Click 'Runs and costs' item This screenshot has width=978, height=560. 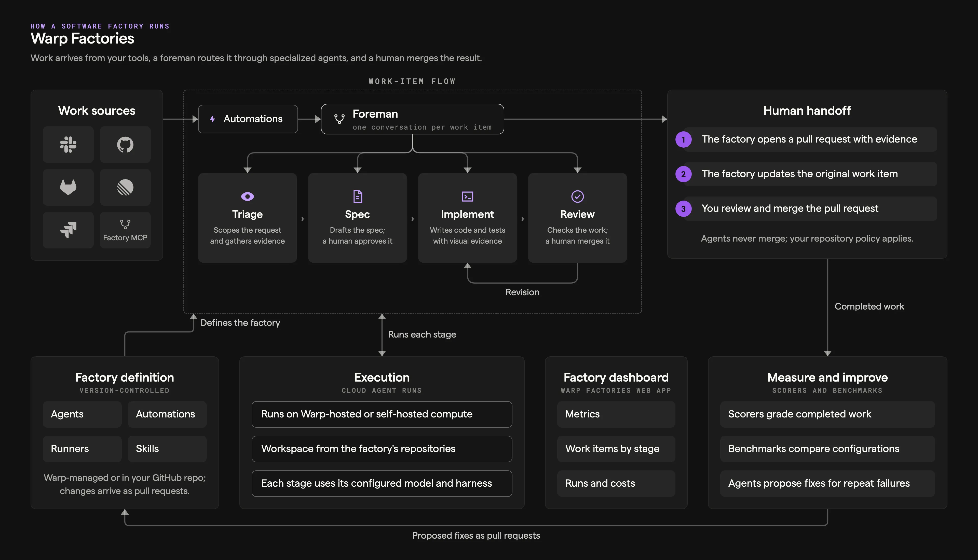tap(616, 483)
